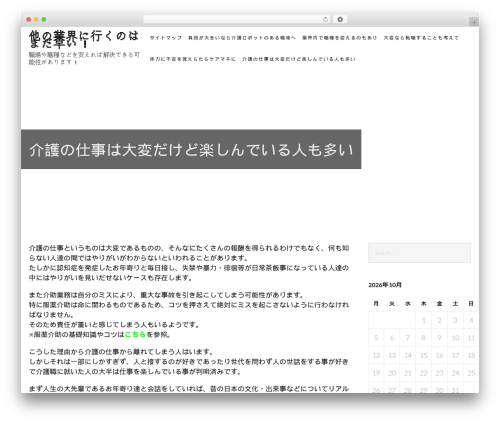Open a new tab with plus icon
The image size is (500, 423).
click(474, 22)
